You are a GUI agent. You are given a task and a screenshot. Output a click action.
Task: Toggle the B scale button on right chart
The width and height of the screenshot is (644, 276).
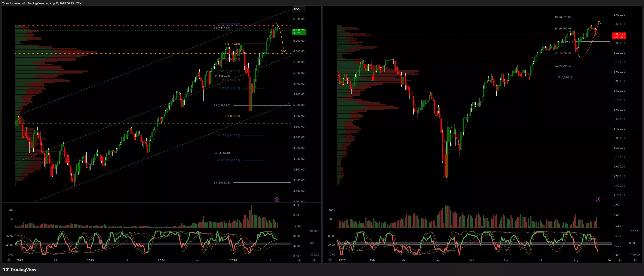coord(635,260)
